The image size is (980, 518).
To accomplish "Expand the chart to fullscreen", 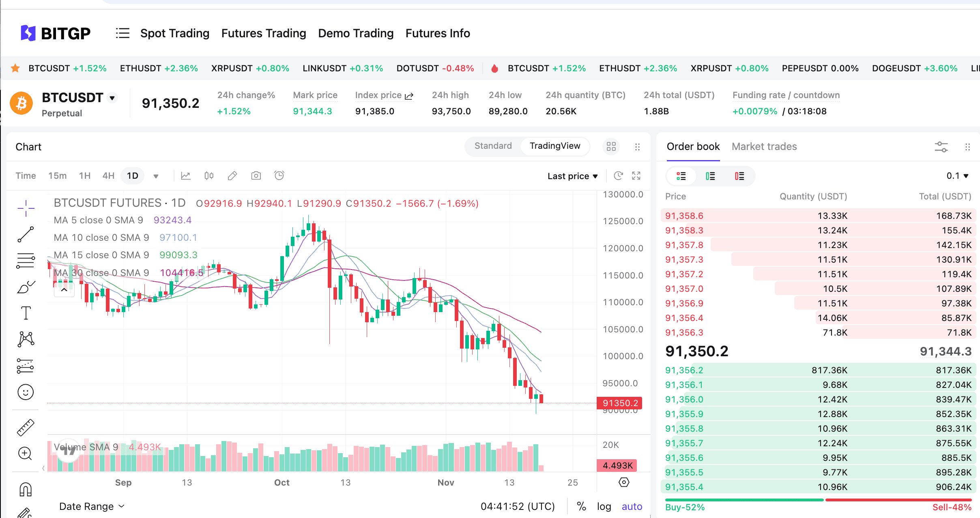I will point(636,176).
